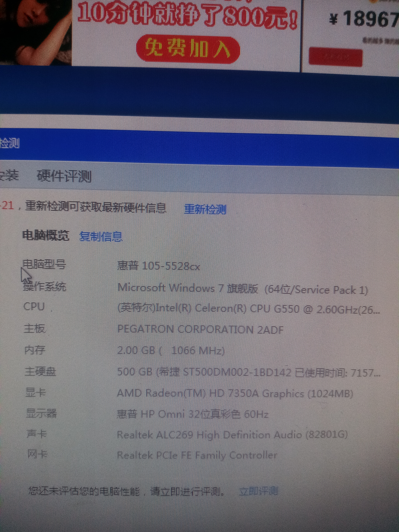
Task: Select the Intel Celeron CPU G550 value
Action: (249, 309)
